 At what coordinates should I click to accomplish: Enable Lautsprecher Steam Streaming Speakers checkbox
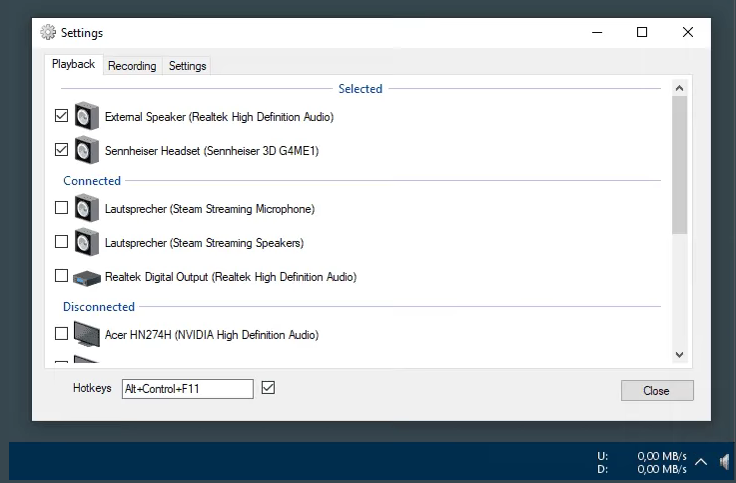(61, 242)
